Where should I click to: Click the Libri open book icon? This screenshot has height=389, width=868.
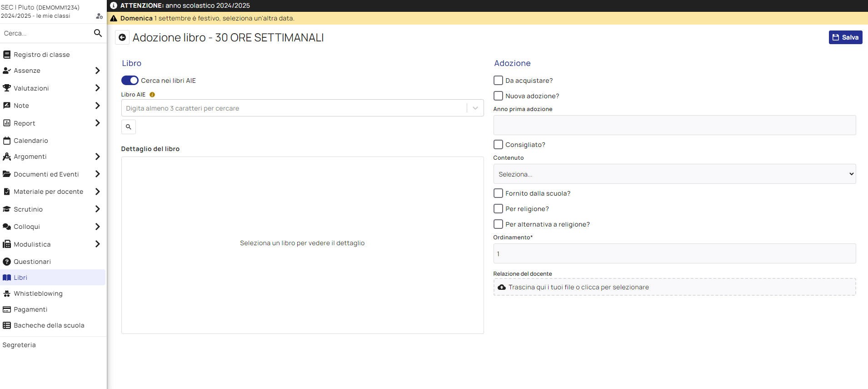7,278
